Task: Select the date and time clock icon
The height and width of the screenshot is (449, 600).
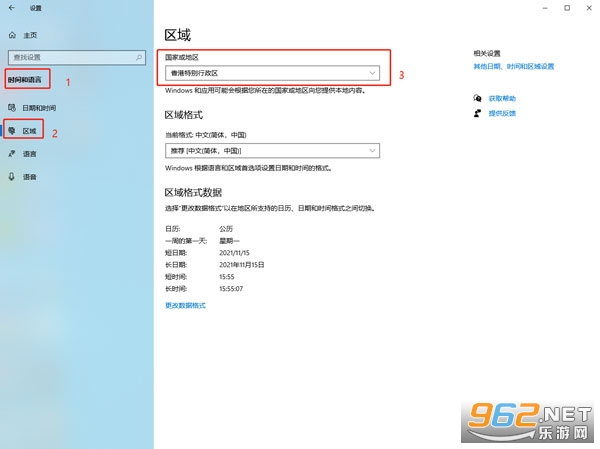Action: 12,108
